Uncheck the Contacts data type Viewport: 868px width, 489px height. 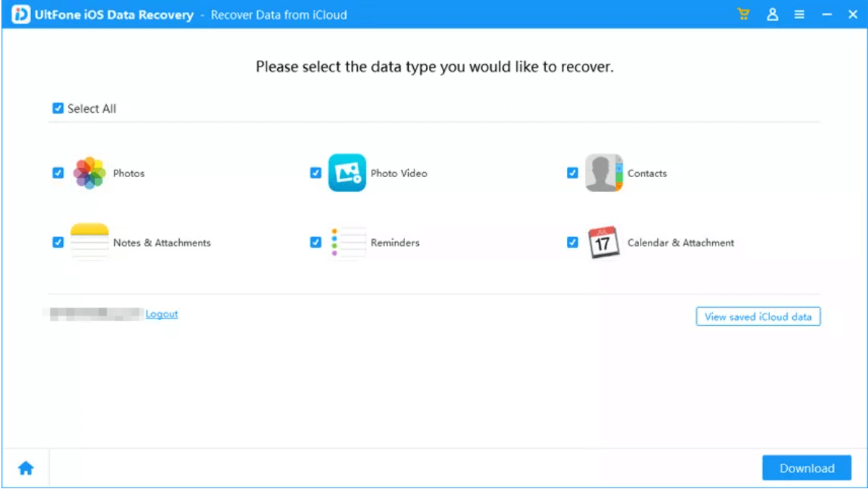click(x=573, y=173)
